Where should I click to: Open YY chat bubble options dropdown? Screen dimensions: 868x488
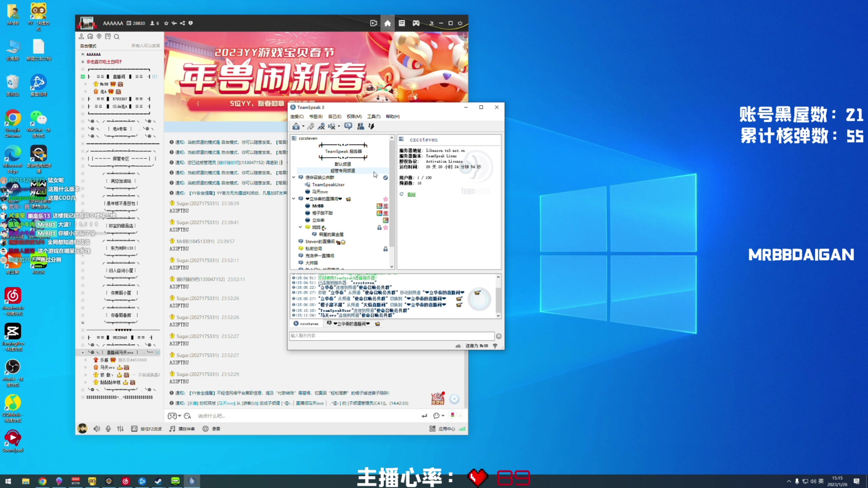pos(443,416)
